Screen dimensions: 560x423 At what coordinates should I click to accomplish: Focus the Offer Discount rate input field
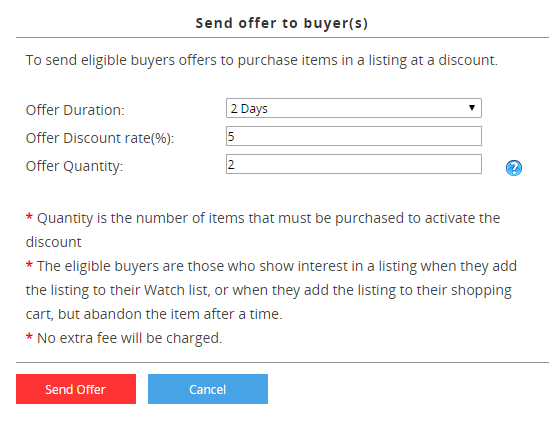point(354,136)
